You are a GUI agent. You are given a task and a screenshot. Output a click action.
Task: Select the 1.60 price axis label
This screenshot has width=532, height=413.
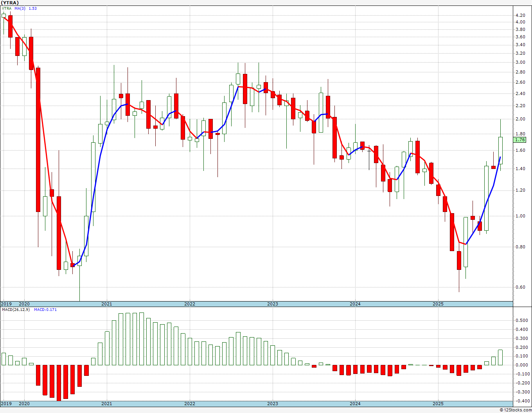click(x=520, y=150)
